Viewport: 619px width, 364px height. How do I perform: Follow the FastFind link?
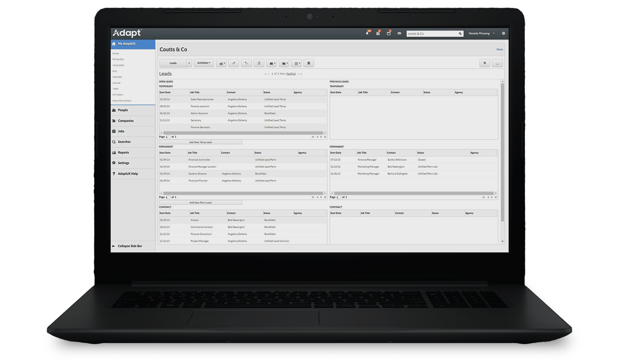291,74
